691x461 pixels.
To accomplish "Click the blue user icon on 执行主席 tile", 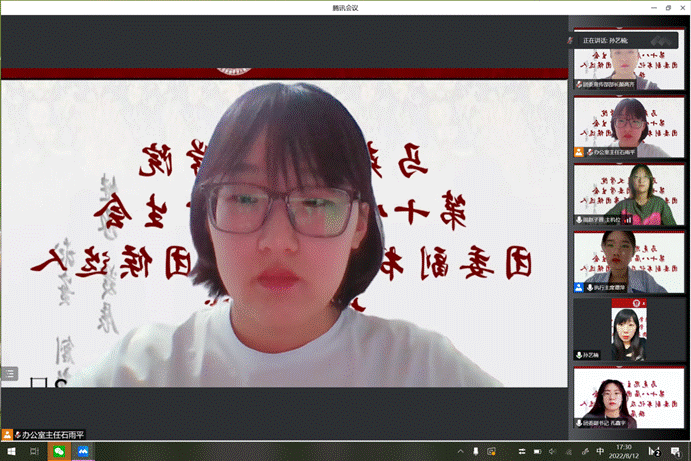I will 579,287.
